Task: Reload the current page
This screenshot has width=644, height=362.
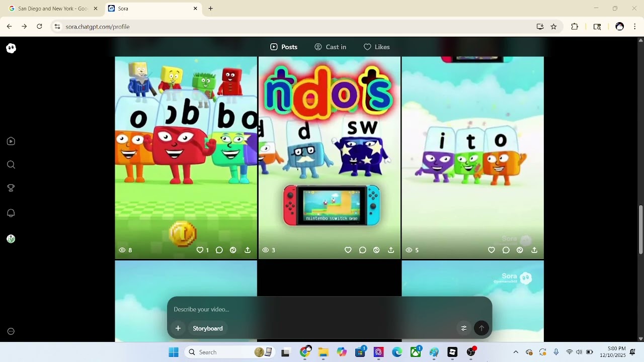Action: (39, 27)
